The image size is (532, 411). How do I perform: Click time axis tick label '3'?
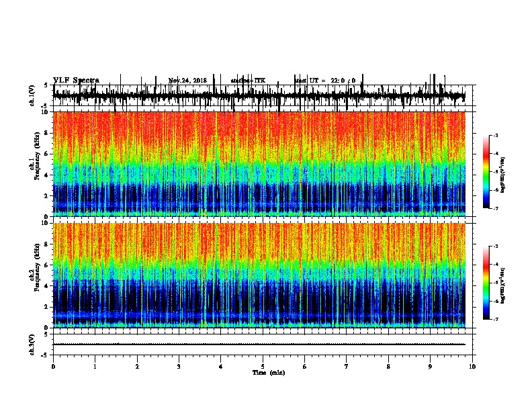coord(179,367)
